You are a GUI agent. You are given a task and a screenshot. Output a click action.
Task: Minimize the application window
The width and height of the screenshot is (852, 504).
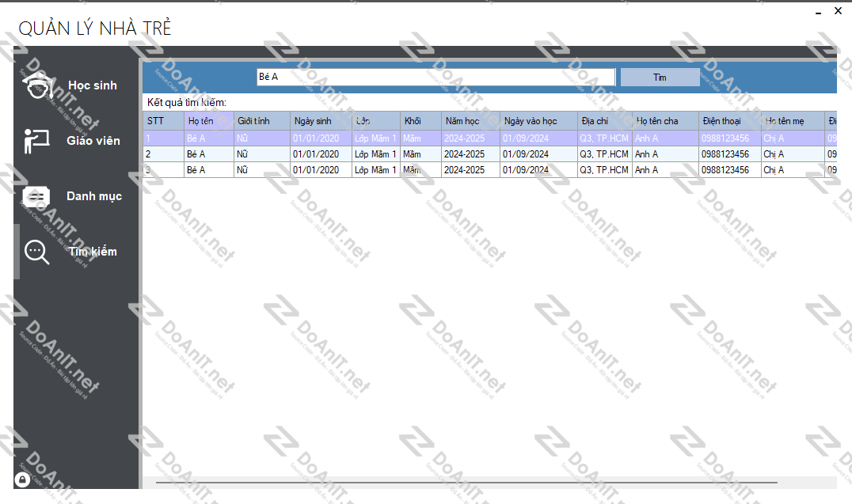point(818,12)
